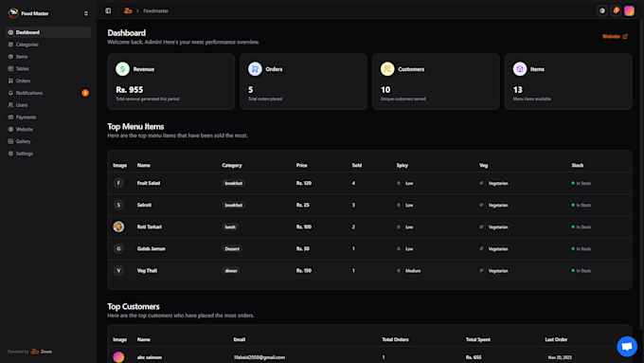Open the Dashboard sidebar item
The width and height of the screenshot is (644, 363).
tap(48, 32)
